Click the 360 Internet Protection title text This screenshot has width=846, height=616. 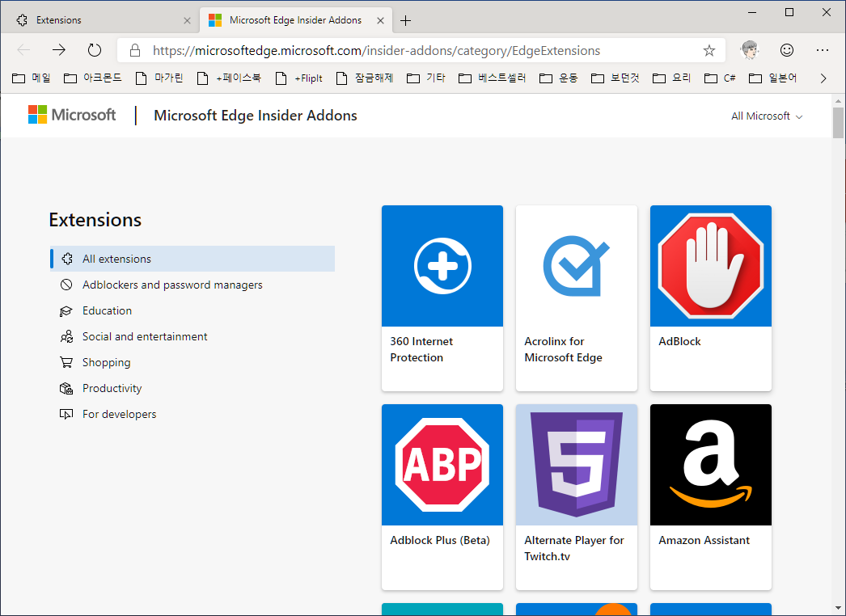click(421, 349)
